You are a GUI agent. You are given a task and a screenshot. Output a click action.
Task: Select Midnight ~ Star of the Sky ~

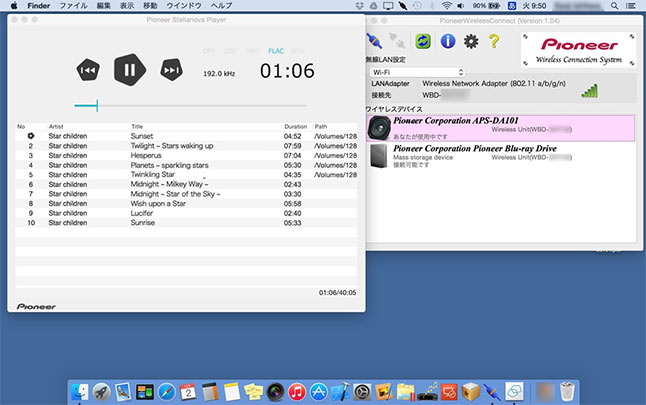tap(186, 194)
